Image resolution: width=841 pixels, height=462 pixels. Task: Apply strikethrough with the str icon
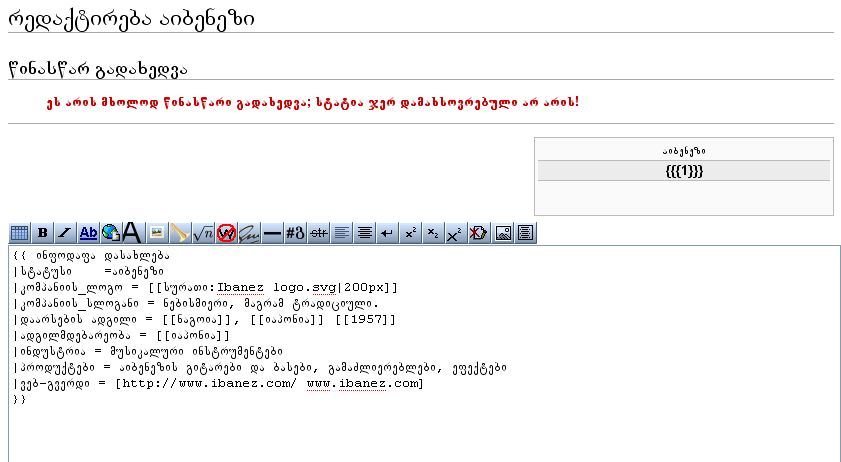(319, 233)
